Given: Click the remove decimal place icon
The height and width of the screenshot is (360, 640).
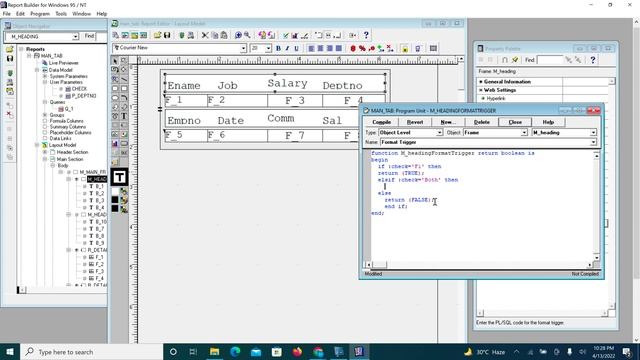Looking at the screenshot, I should (x=390, y=48).
